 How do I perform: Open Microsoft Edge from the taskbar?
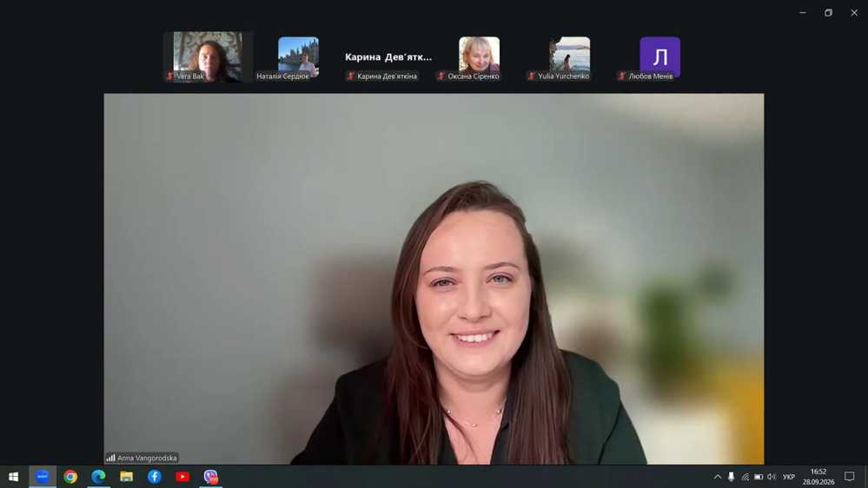pyautogui.click(x=98, y=477)
